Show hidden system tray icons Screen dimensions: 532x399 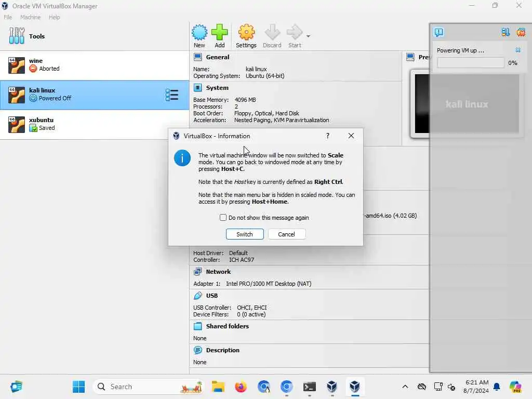405,387
